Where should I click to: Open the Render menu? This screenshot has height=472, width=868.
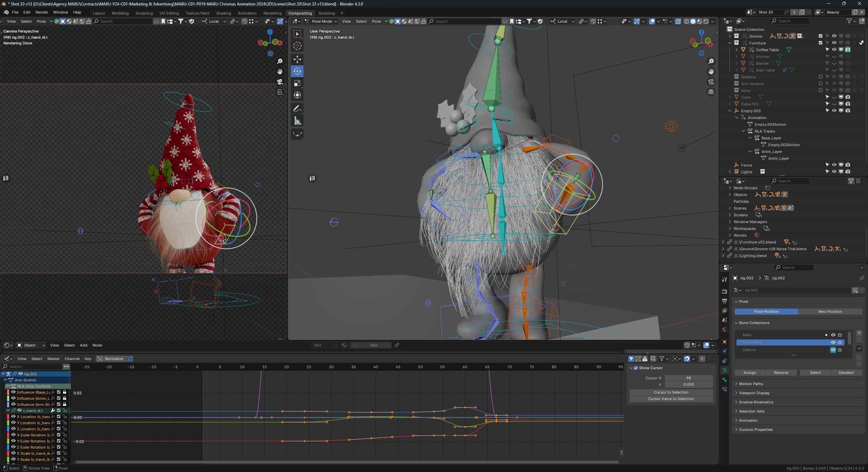click(x=42, y=12)
